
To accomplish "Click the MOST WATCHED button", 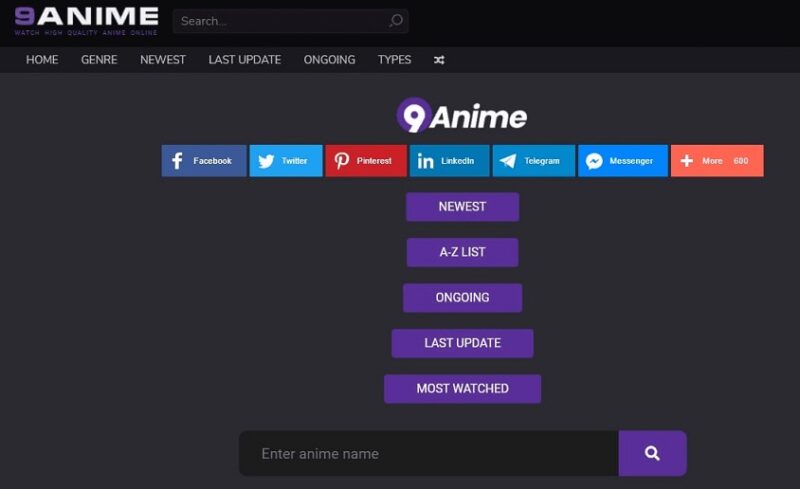I will 462,388.
